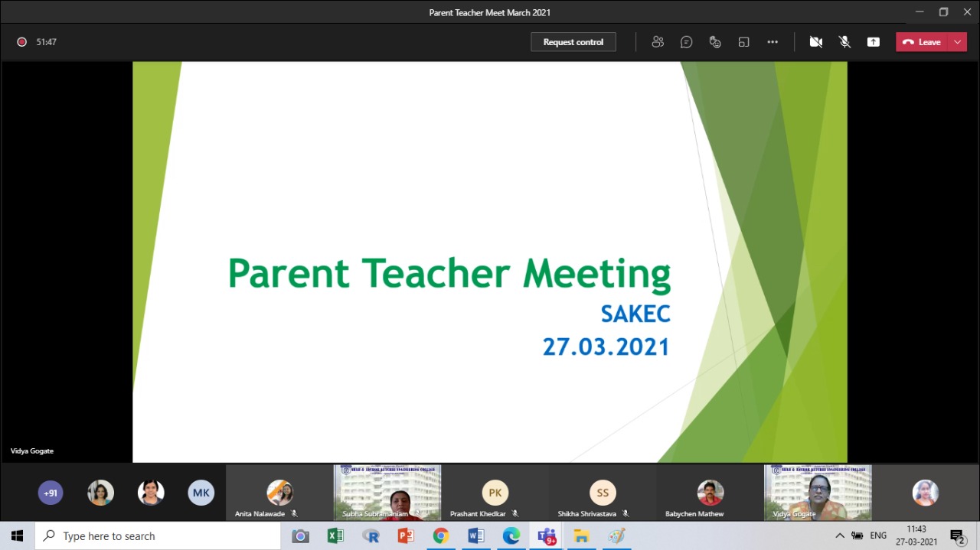The image size is (980, 550).
Task: Open the meeting chat icon
Action: [x=687, y=42]
